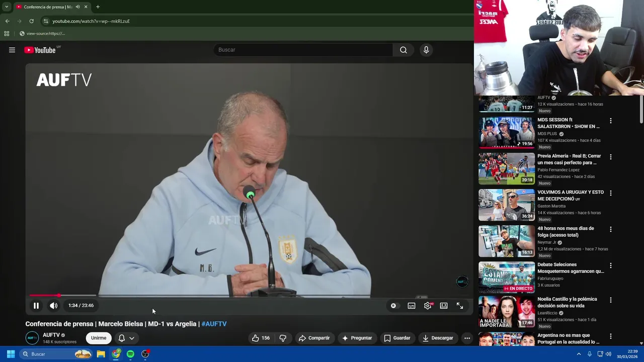Reload the current page
The height and width of the screenshot is (362, 644).
31,21
